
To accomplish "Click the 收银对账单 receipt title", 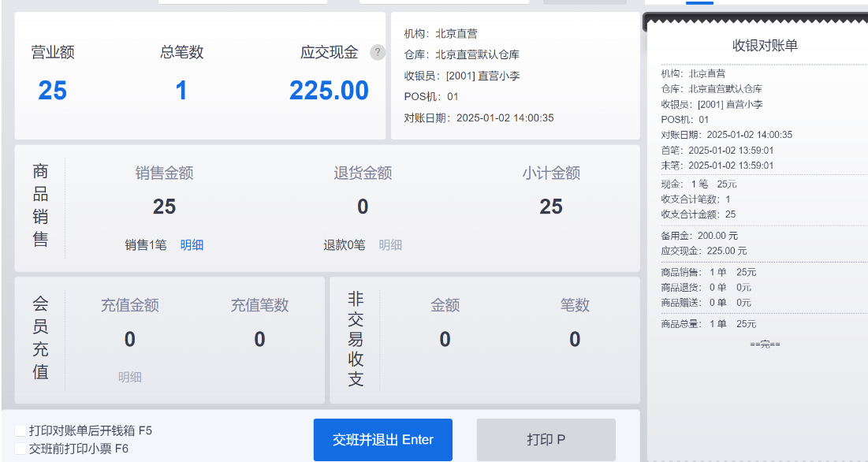I will [765, 46].
